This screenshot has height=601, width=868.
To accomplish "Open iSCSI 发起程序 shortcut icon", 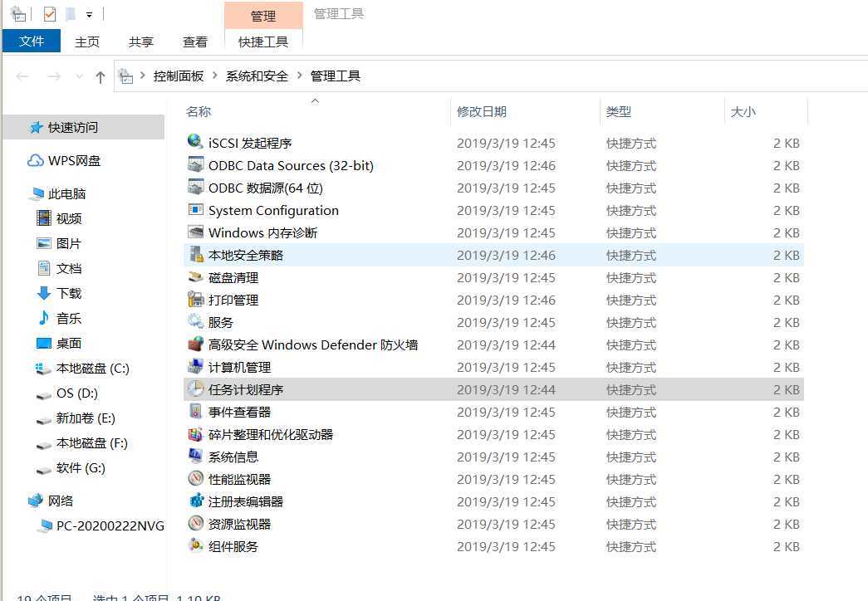I will point(195,142).
